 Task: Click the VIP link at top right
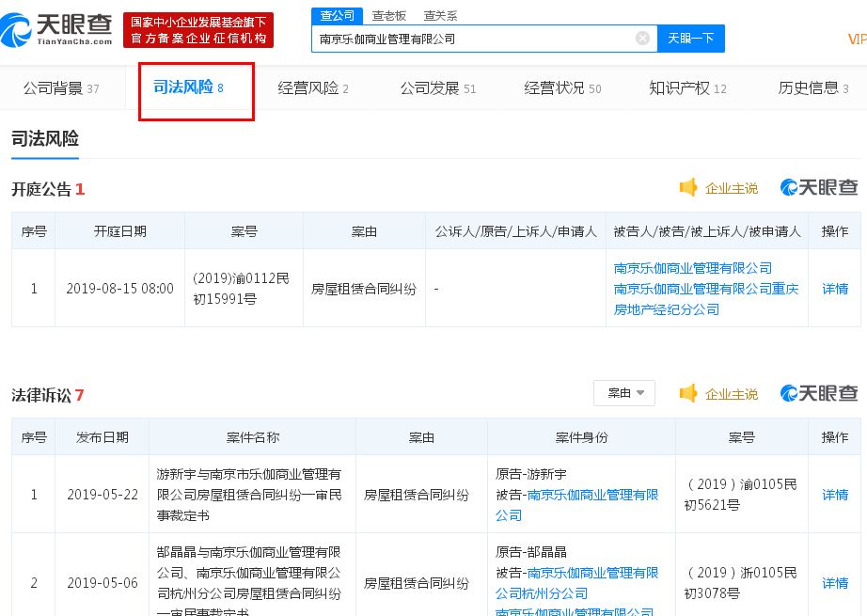[857, 39]
